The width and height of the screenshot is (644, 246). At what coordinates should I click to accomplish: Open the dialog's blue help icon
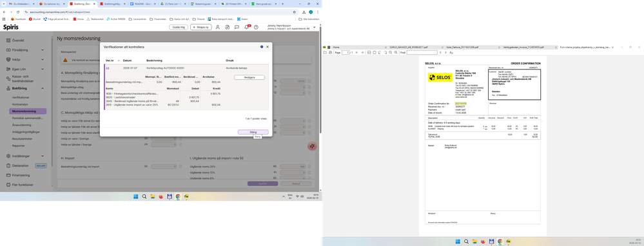pyautogui.click(x=262, y=47)
